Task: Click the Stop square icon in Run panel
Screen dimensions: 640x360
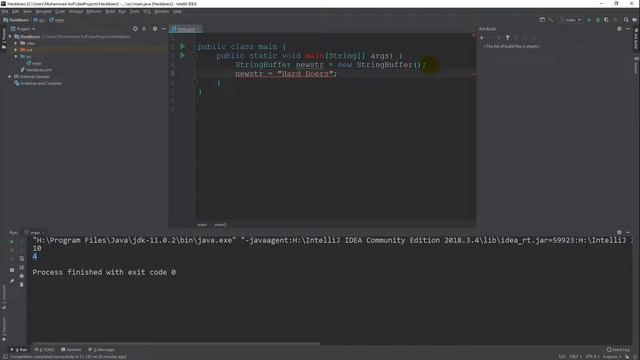Action: tap(12, 250)
